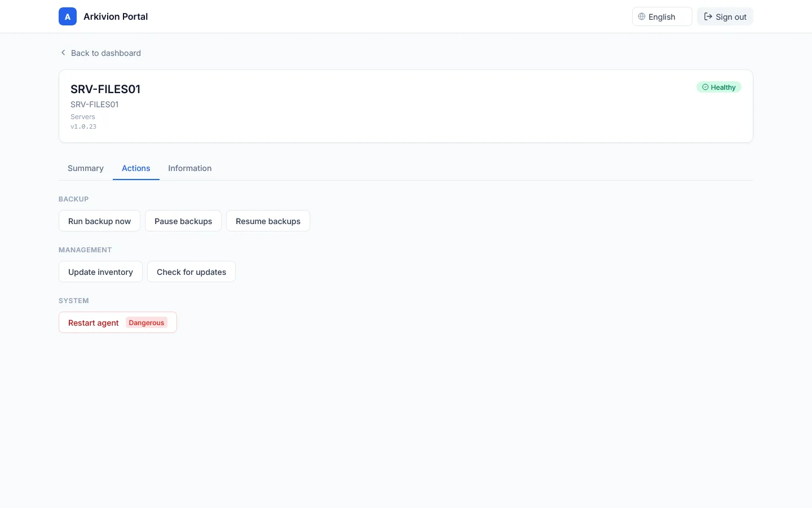812x508 pixels.
Task: Open the English language dropdown
Action: click(x=662, y=16)
